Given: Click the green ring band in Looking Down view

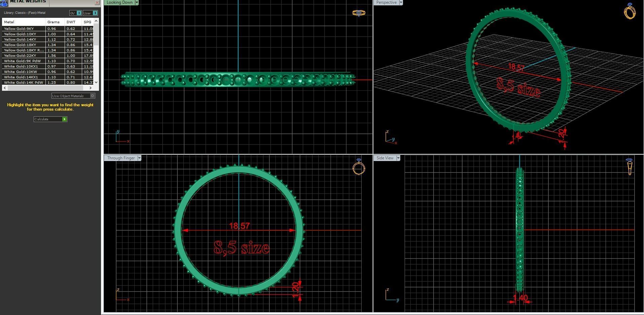Looking at the screenshot, I should pos(238,80).
